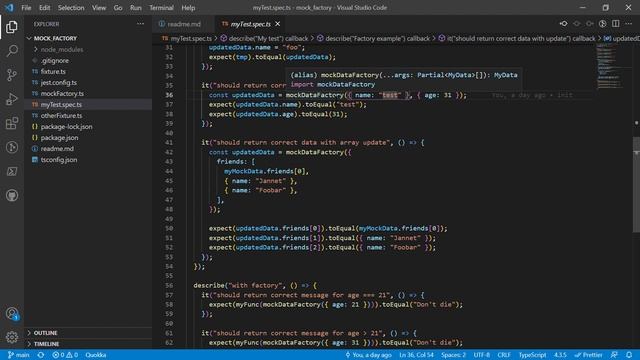
Task: Click myTest.spec.ts breadcrumb
Action: click(187, 38)
